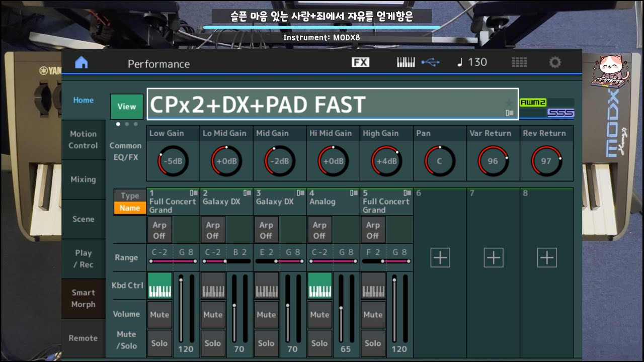The height and width of the screenshot is (362, 644).
Task: Toggle Kbd Ctrl for part 4
Action: pos(319,286)
